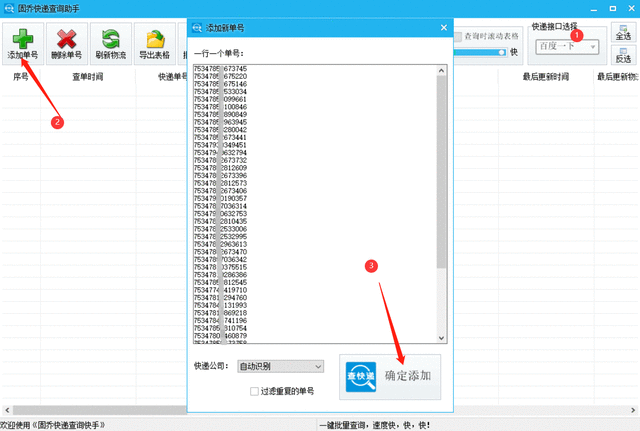Click the 查单时间 column header
The height and width of the screenshot is (431, 640).
pos(88,77)
